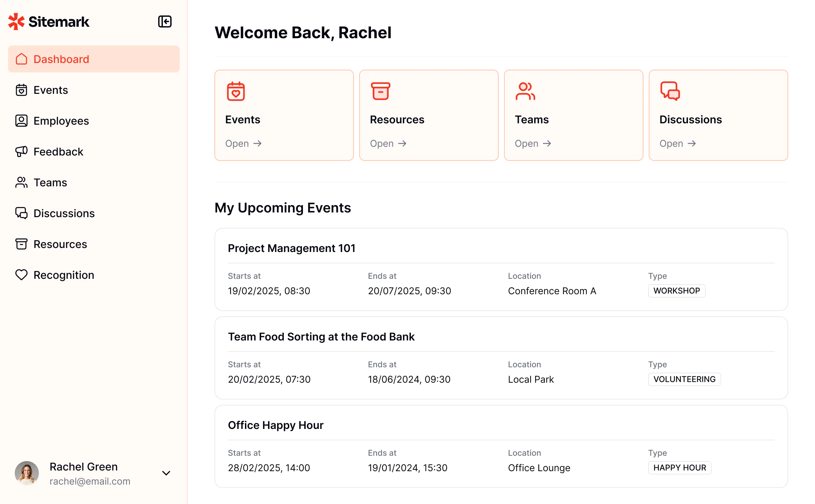Click the Sitemark logo icon
This screenshot has width=815, height=504.
15,21
